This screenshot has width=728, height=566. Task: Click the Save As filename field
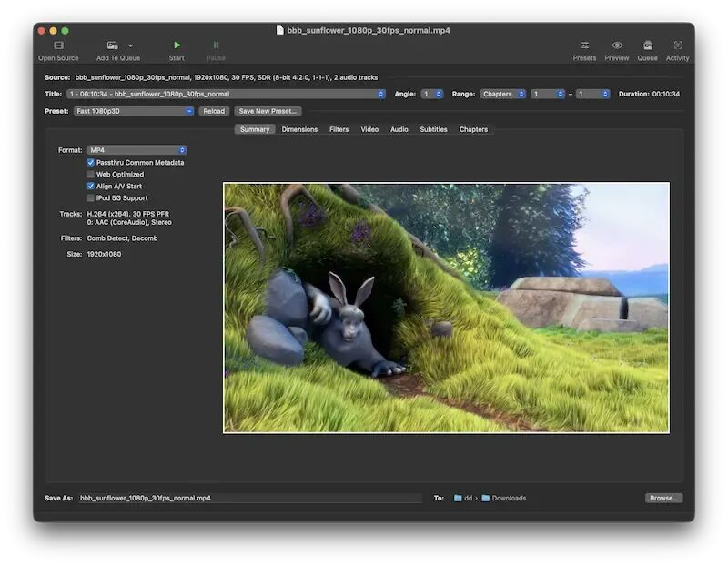(x=249, y=499)
